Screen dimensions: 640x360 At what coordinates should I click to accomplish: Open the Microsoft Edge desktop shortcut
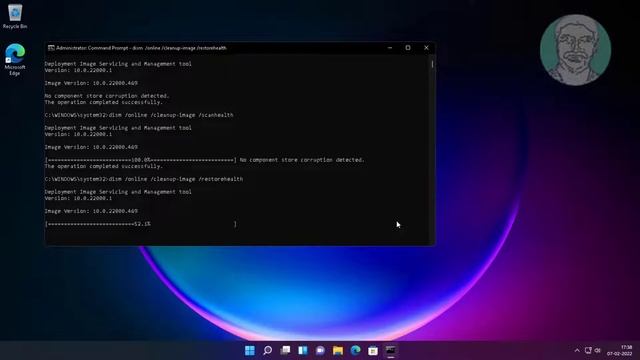(x=15, y=60)
